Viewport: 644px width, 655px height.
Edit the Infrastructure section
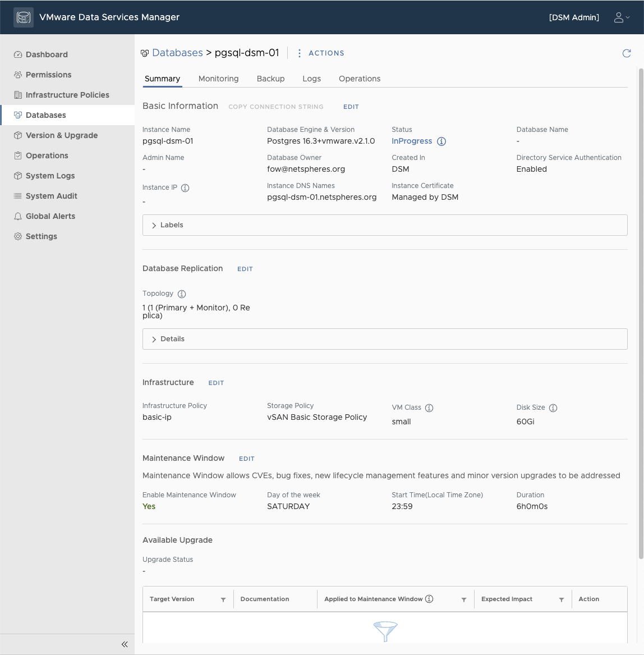click(216, 383)
